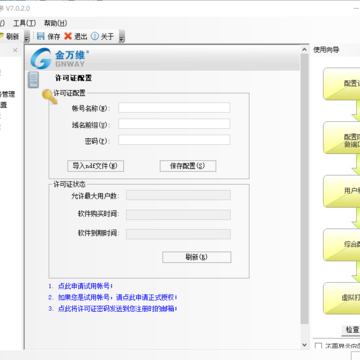Open the 点此申请试用帐号 link

pyautogui.click(x=85, y=286)
